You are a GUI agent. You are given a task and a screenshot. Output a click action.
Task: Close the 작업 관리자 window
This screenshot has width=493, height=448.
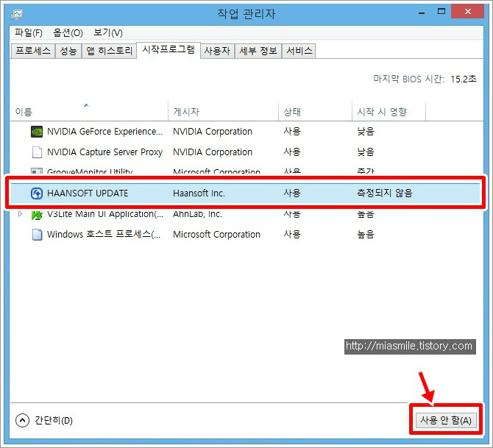click(467, 12)
